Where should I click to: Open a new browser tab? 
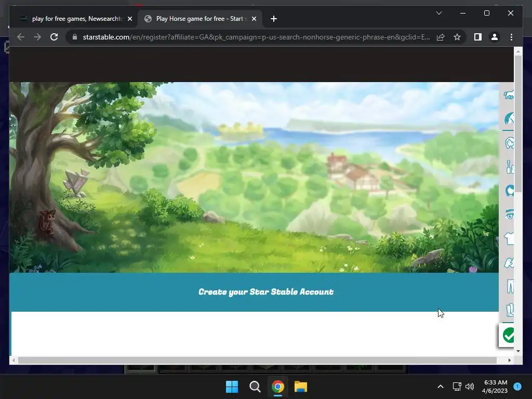click(274, 19)
